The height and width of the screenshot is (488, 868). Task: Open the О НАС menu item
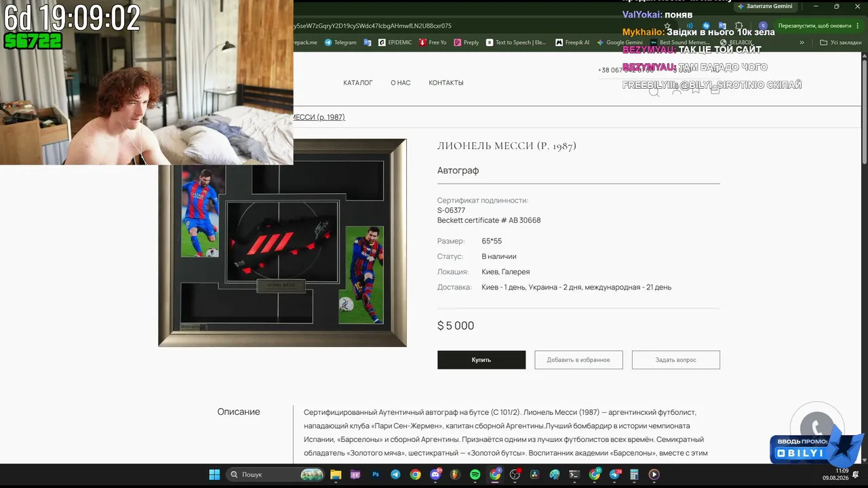tap(401, 83)
